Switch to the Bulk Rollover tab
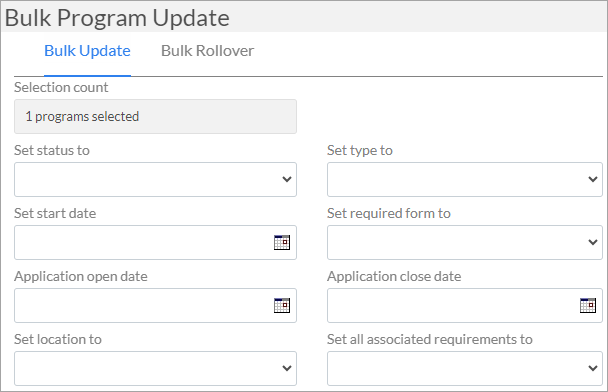 click(207, 51)
